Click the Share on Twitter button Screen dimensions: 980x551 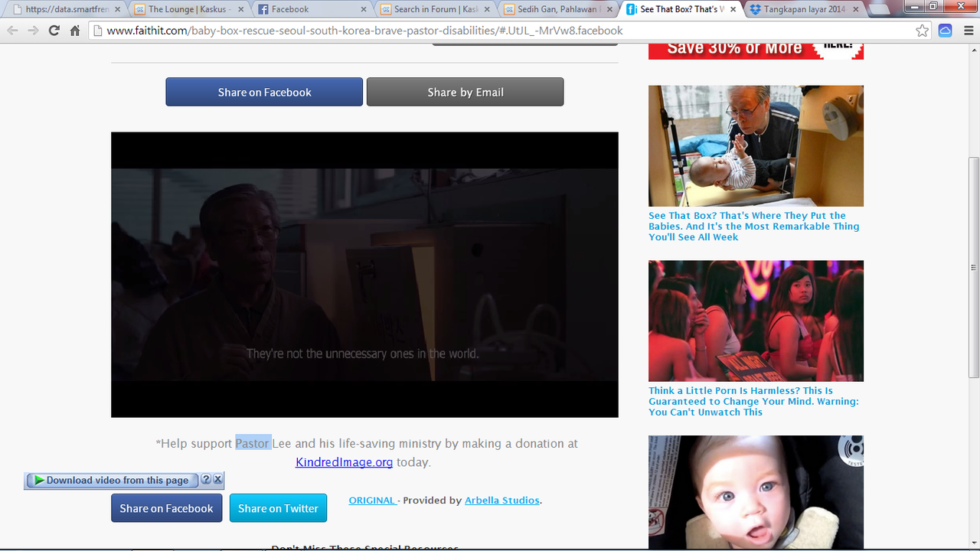click(x=278, y=508)
